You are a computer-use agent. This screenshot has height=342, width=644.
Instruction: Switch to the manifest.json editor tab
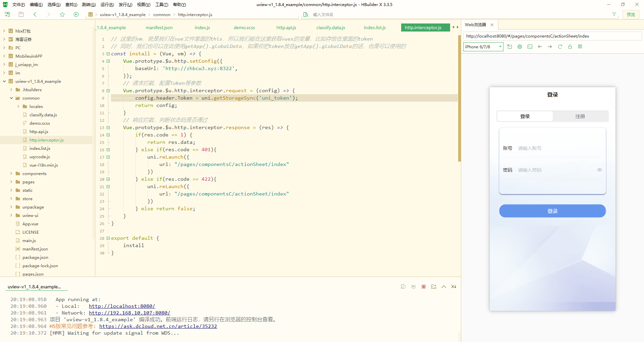click(159, 27)
